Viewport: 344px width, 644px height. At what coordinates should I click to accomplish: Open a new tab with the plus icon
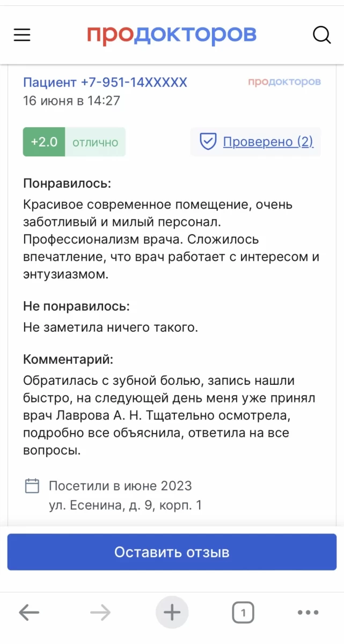click(172, 611)
